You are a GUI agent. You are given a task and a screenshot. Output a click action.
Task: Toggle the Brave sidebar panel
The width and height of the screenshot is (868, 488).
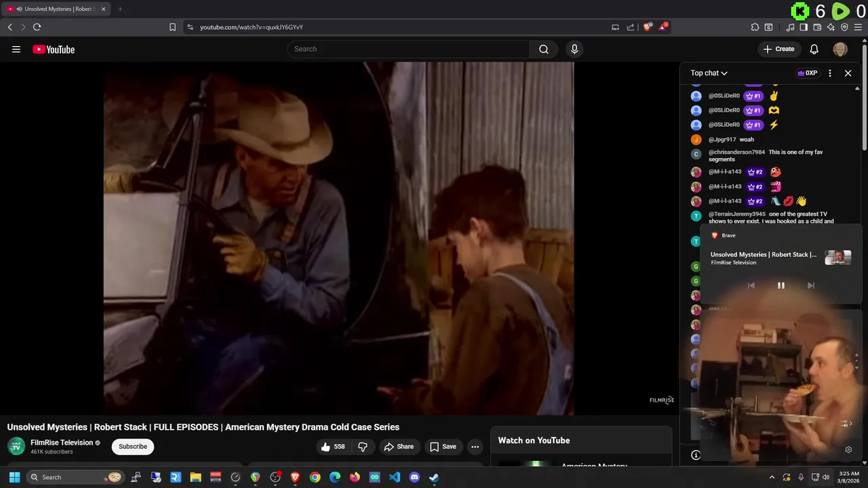(804, 27)
